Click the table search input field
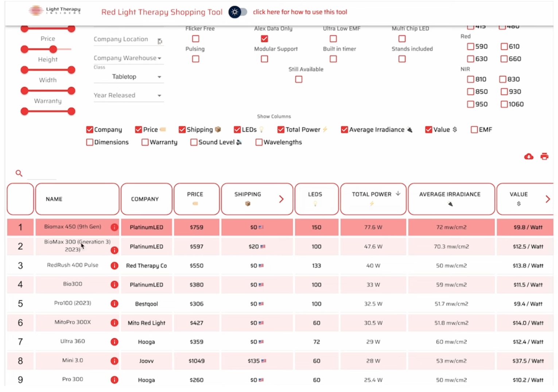The height and width of the screenshot is (392, 558). [x=42, y=174]
